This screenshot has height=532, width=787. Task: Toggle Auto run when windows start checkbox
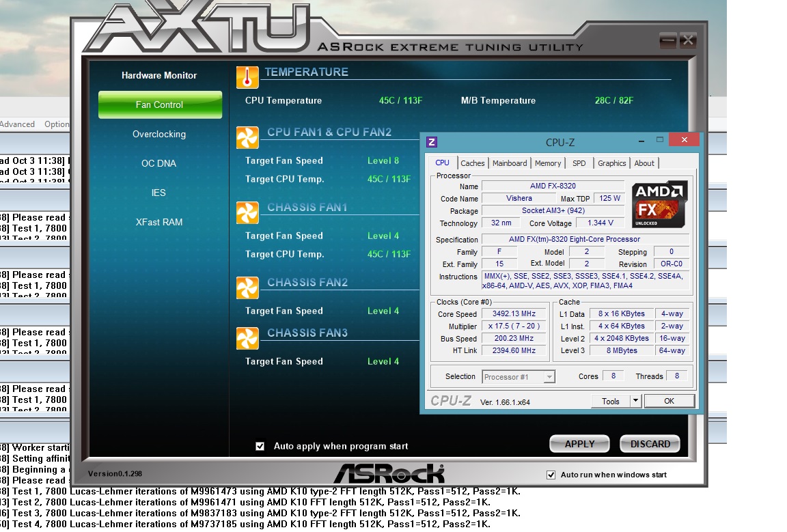click(551, 475)
